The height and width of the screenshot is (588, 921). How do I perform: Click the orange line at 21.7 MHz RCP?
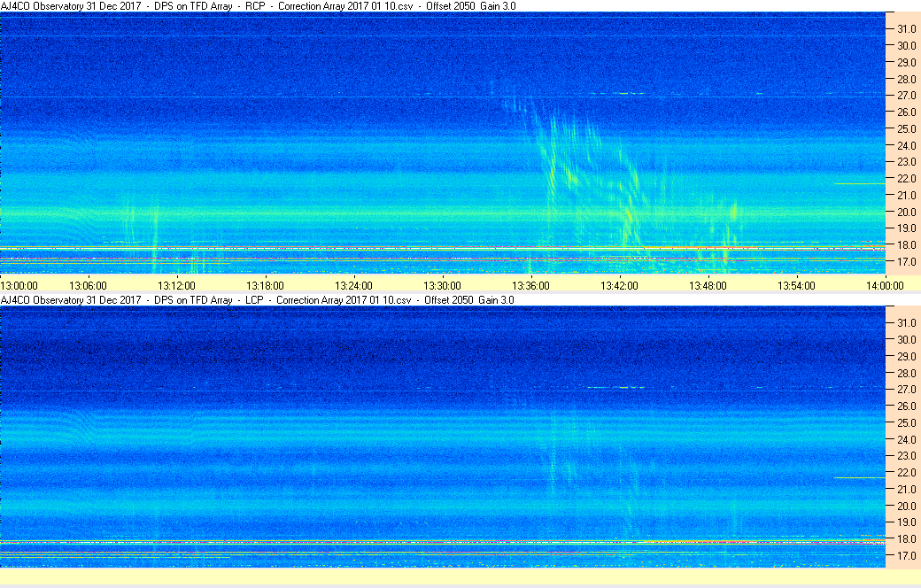click(x=859, y=184)
